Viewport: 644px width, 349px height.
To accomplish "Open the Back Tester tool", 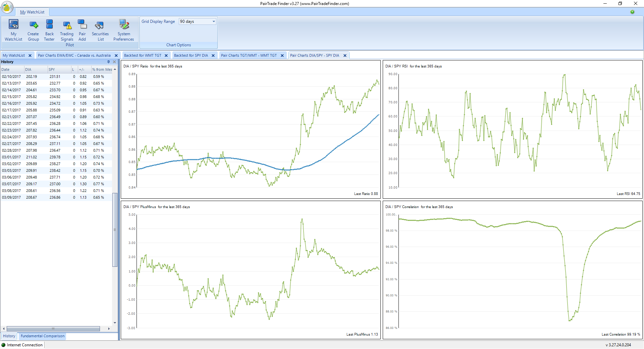I will click(x=49, y=30).
